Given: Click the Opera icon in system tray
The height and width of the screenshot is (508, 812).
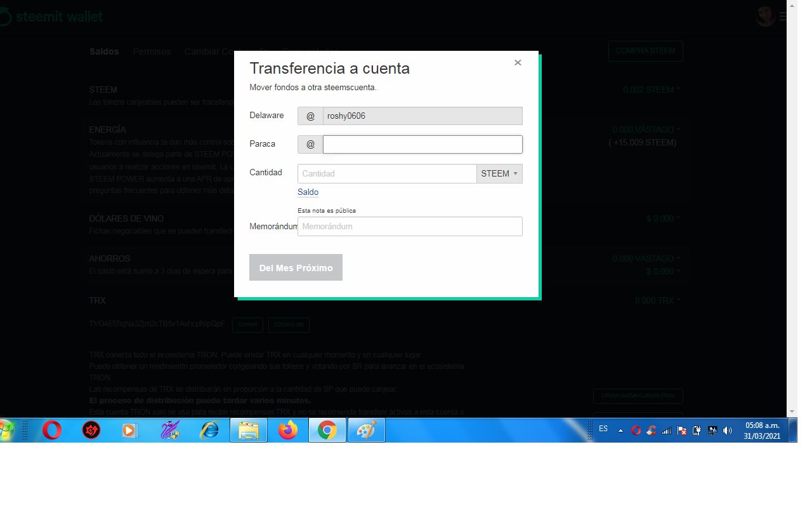Looking at the screenshot, I should (636, 431).
